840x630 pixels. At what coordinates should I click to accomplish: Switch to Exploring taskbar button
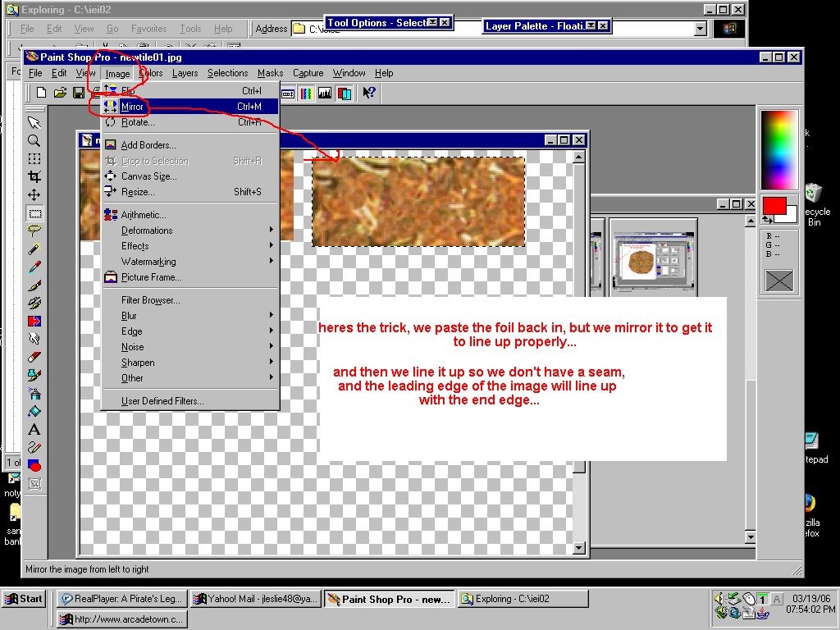point(523,599)
